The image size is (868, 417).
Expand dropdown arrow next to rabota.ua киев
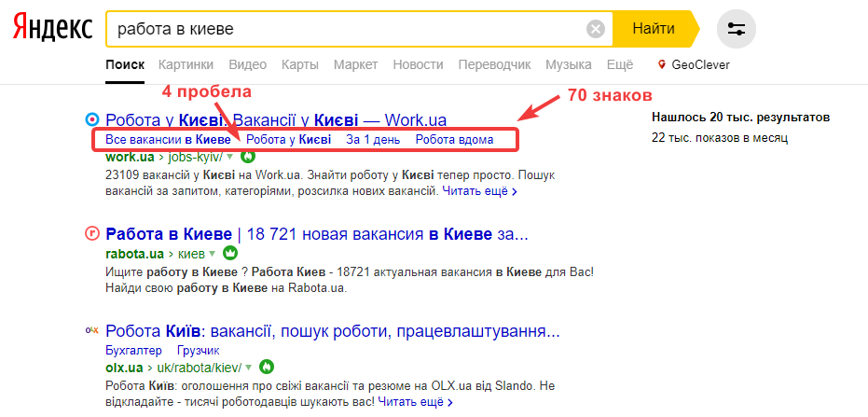click(x=212, y=254)
